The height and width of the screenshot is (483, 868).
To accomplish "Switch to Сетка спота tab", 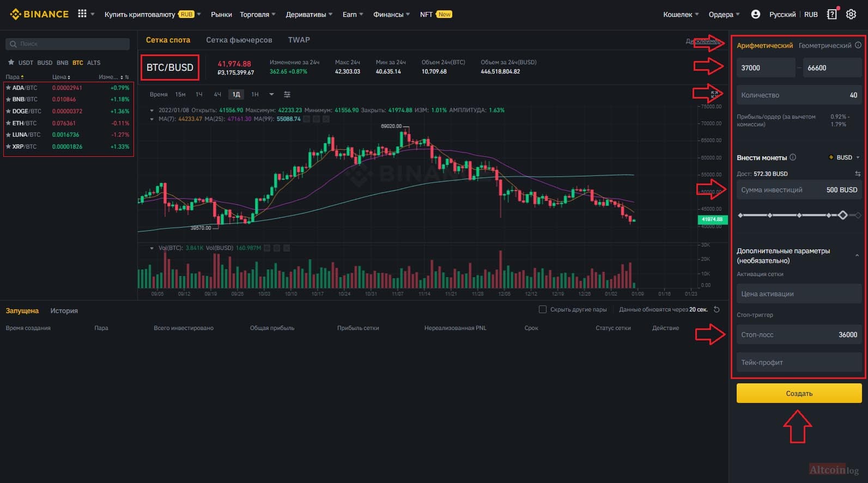I will click(168, 40).
